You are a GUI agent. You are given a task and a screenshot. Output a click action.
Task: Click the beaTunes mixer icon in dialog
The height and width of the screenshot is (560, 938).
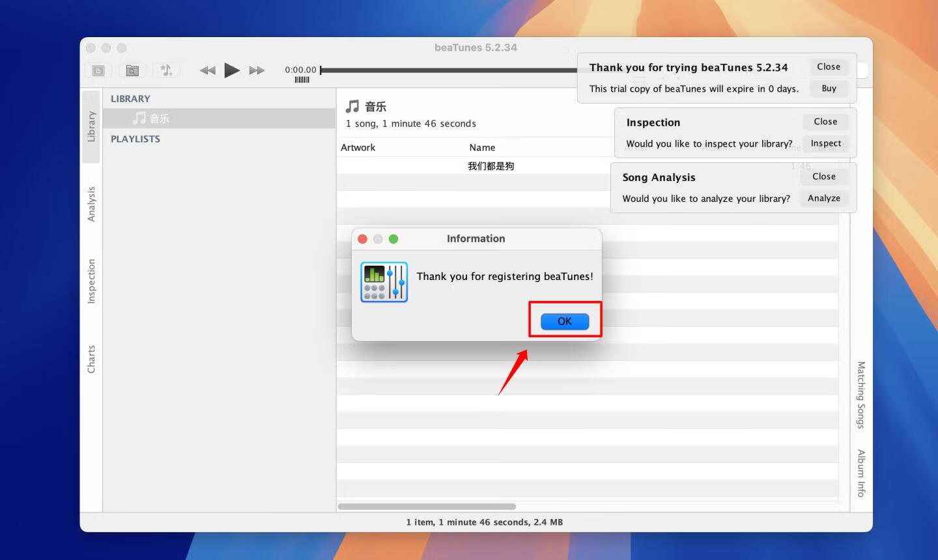pos(384,282)
